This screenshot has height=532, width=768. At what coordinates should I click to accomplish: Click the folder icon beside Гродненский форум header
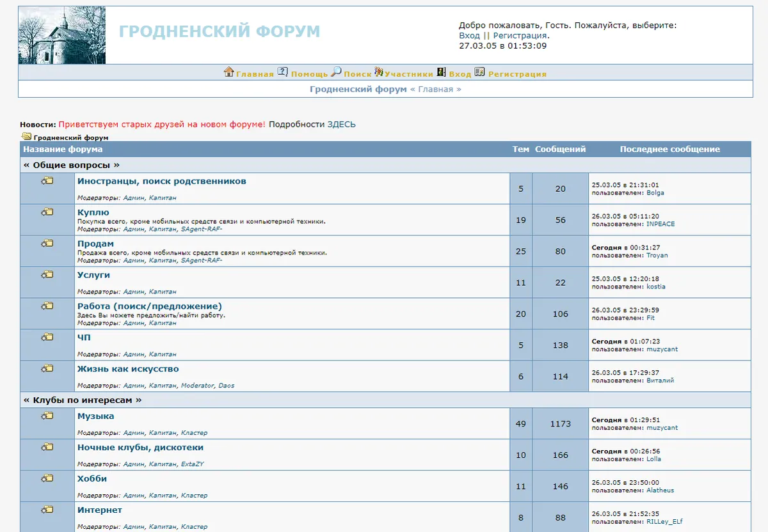pyautogui.click(x=26, y=136)
